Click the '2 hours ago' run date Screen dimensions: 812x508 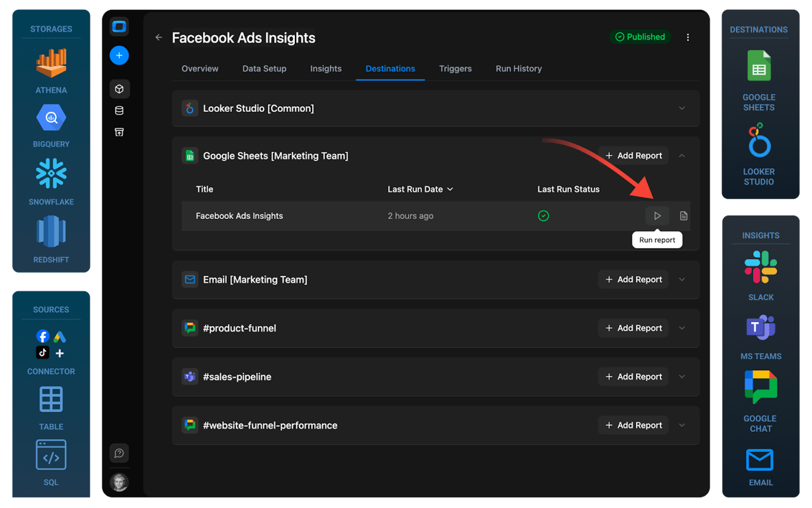[x=411, y=216]
